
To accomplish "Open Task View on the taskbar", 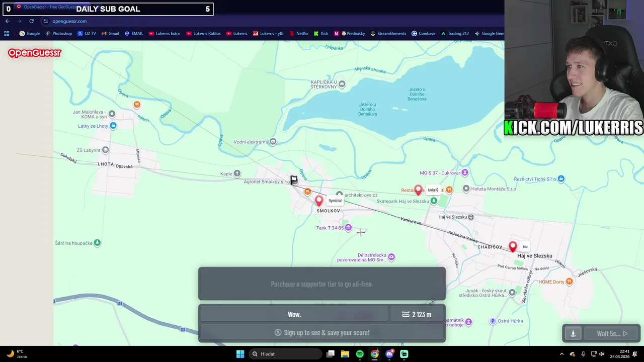I will 331,354.
